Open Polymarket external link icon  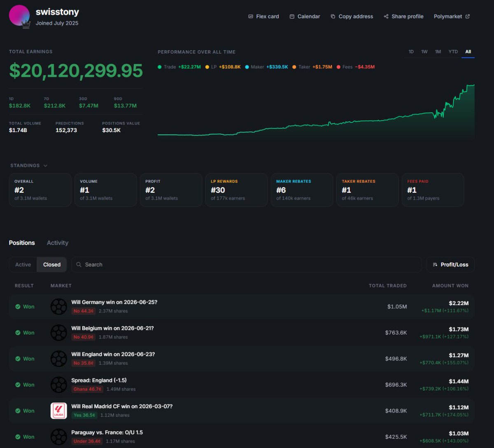tap(467, 16)
